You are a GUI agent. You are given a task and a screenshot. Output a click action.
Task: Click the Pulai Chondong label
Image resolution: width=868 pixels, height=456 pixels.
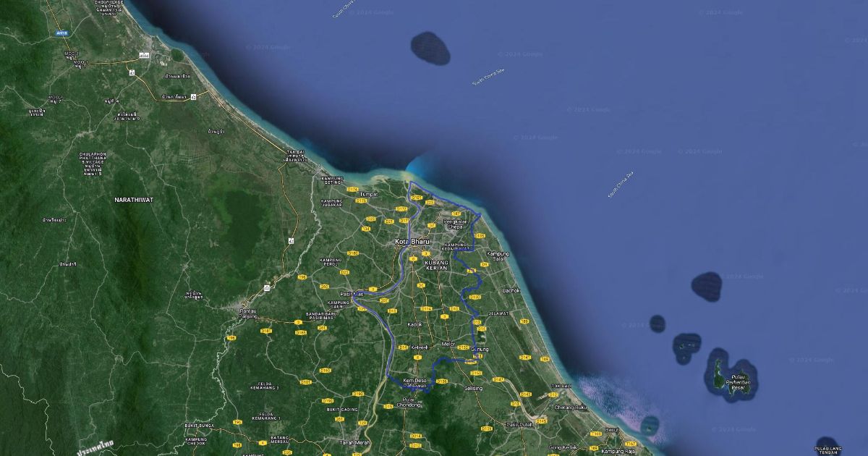pyautogui.click(x=410, y=402)
